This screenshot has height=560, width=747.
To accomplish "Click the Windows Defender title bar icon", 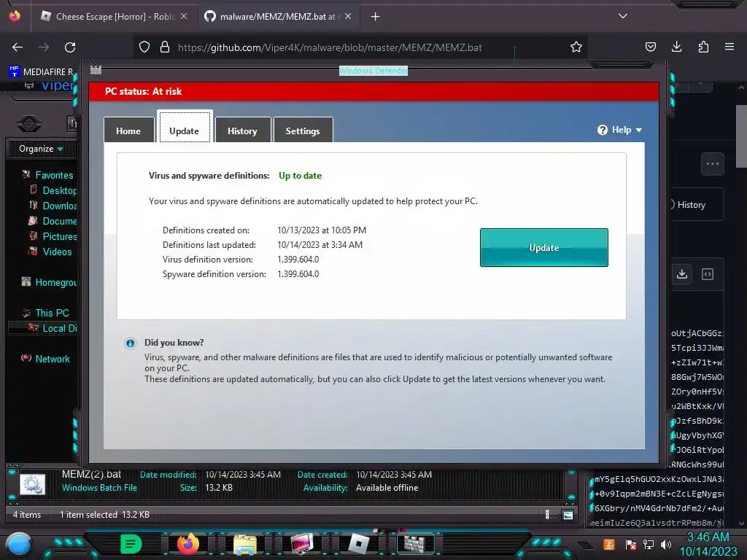I will coord(96,70).
